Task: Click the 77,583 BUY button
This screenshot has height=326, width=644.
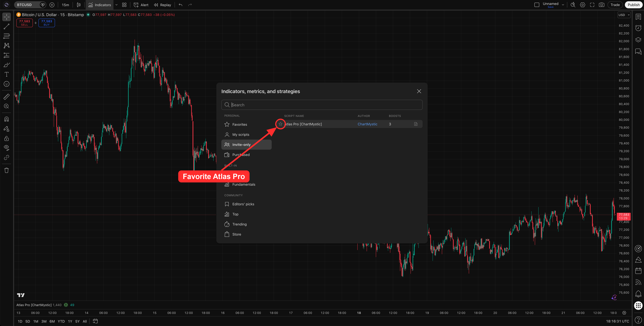Action: [x=47, y=23]
